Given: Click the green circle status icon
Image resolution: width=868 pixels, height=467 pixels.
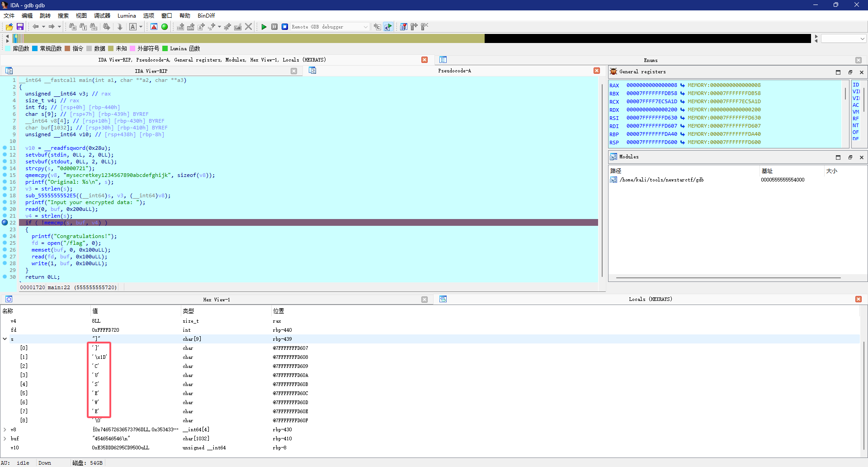Looking at the screenshot, I should 165,27.
